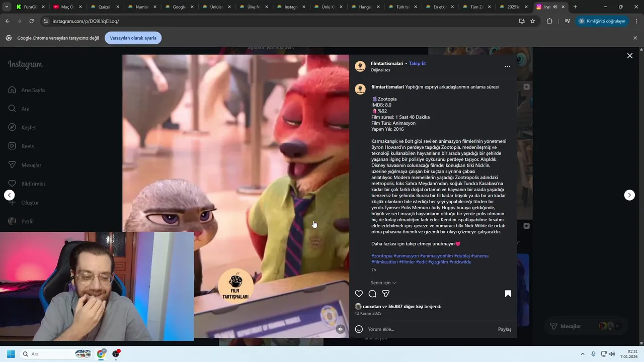Go to the previous post arrow
This screenshot has height=362, width=644.
(10, 195)
